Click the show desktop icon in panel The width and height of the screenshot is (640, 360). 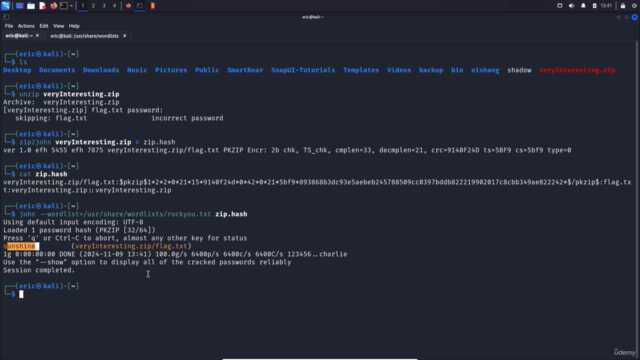pyautogui.click(x=19, y=6)
